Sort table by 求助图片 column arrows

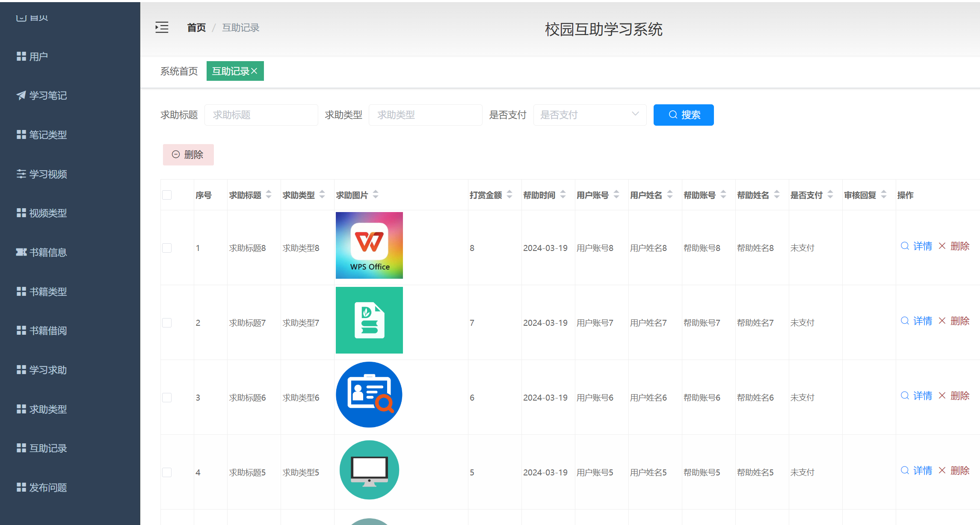click(376, 195)
